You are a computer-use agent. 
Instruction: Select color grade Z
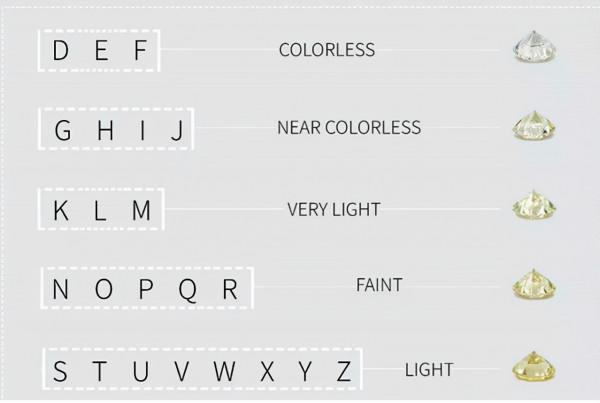coord(343,372)
